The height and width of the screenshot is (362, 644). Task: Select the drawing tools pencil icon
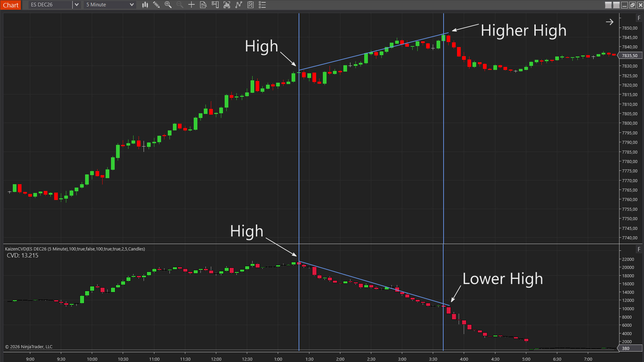[156, 5]
